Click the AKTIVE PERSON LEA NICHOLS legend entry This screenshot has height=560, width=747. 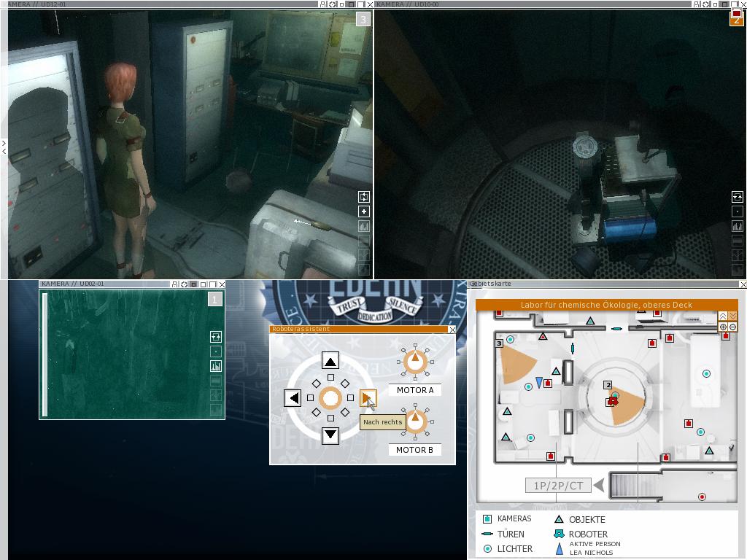click(x=589, y=548)
